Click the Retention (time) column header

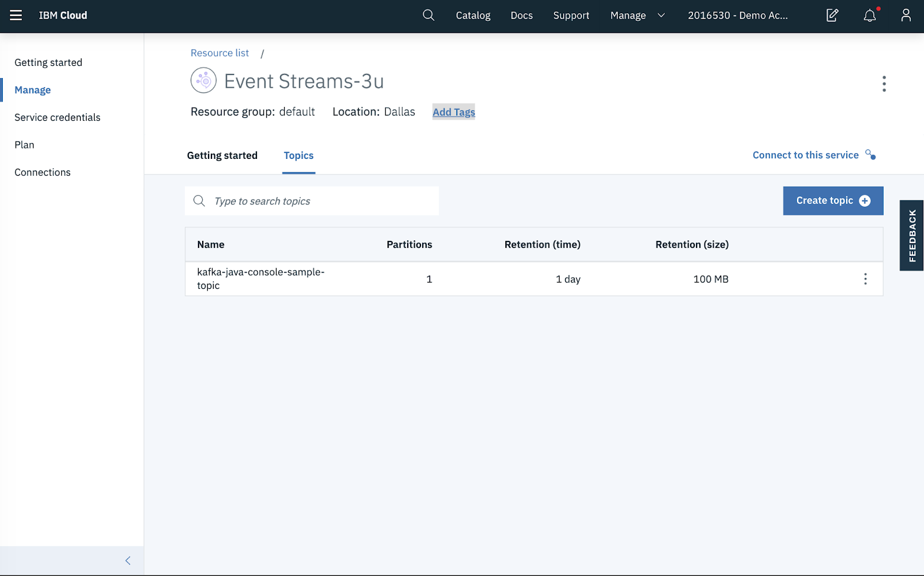pyautogui.click(x=542, y=245)
